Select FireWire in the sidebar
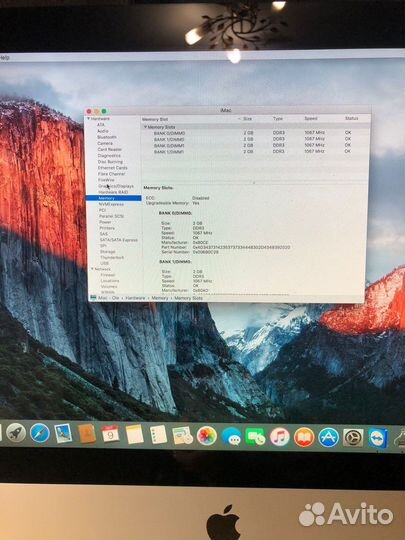 106,180
